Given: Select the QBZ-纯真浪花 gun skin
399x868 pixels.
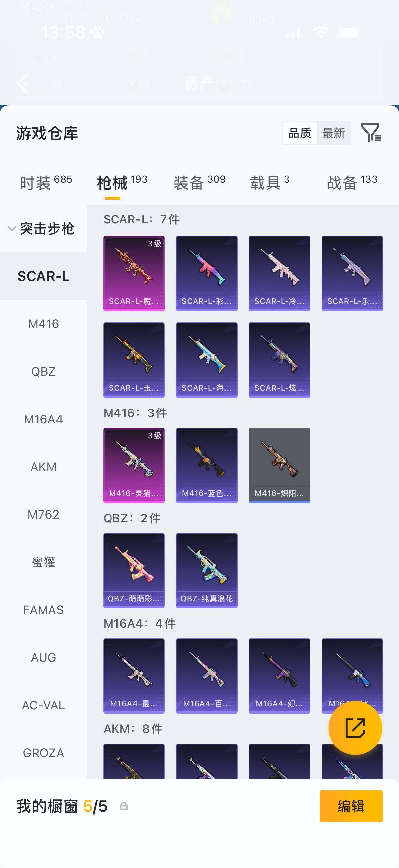Looking at the screenshot, I should click(206, 570).
